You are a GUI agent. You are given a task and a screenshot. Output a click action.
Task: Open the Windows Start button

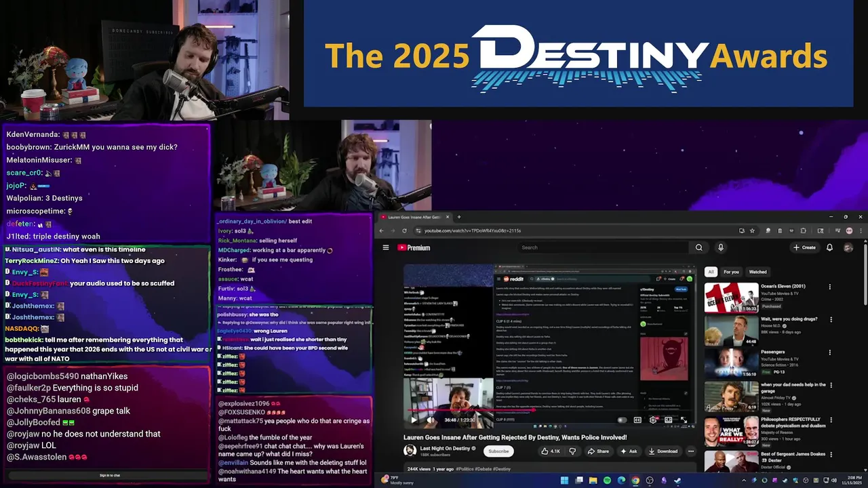click(564, 481)
